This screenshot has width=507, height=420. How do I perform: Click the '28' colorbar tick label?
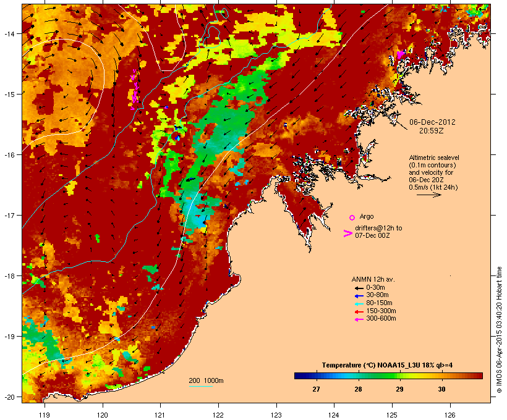click(358, 389)
